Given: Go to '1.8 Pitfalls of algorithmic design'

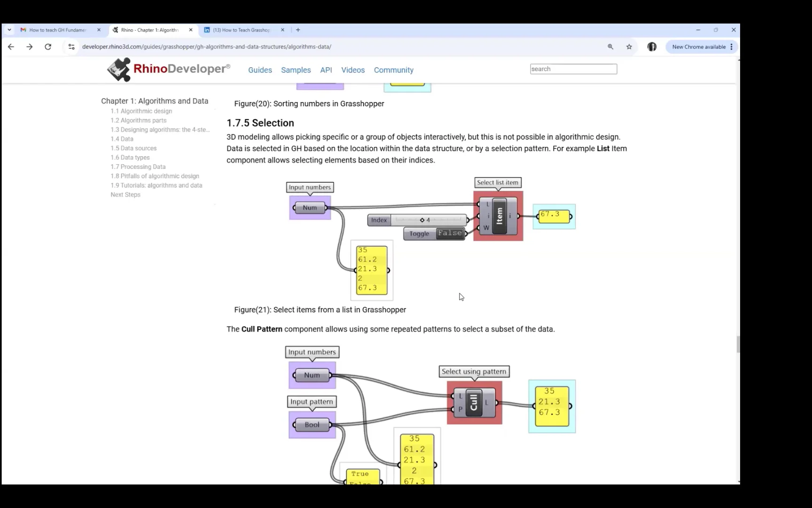Looking at the screenshot, I should tap(155, 176).
